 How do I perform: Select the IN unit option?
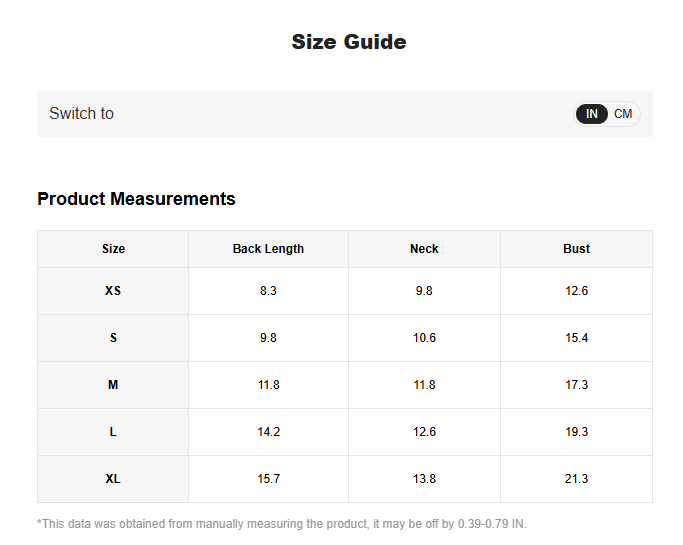[x=592, y=114]
